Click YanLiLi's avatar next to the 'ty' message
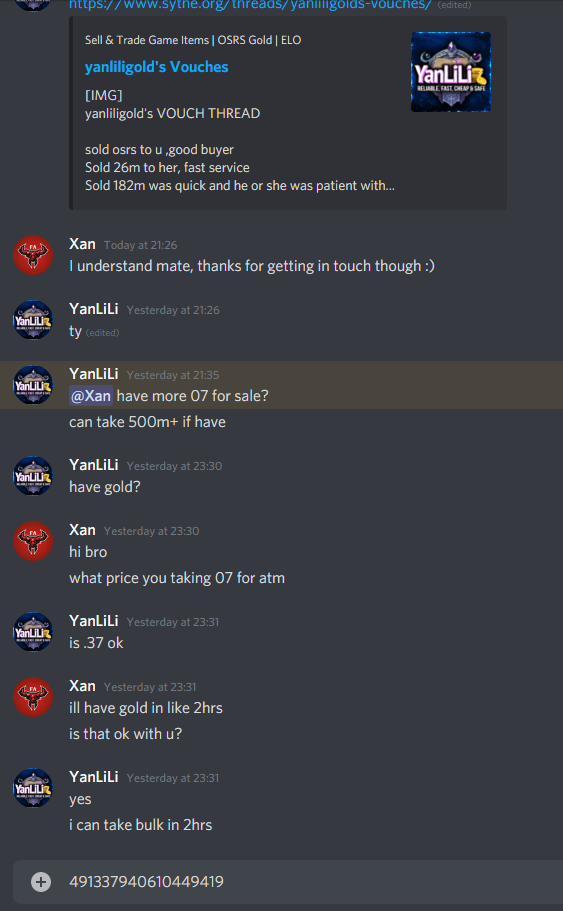 click(33, 320)
